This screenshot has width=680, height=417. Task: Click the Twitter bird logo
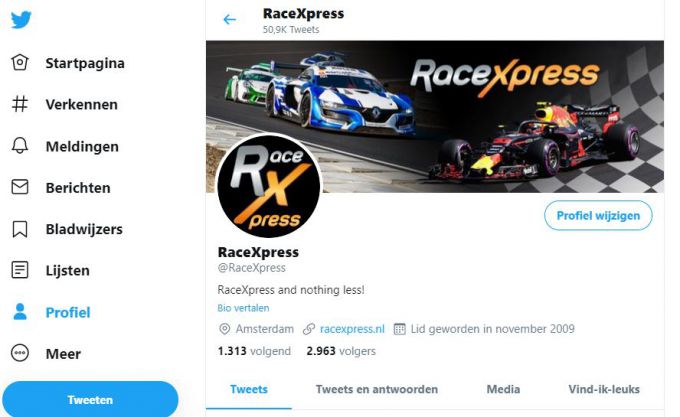pyautogui.click(x=21, y=20)
